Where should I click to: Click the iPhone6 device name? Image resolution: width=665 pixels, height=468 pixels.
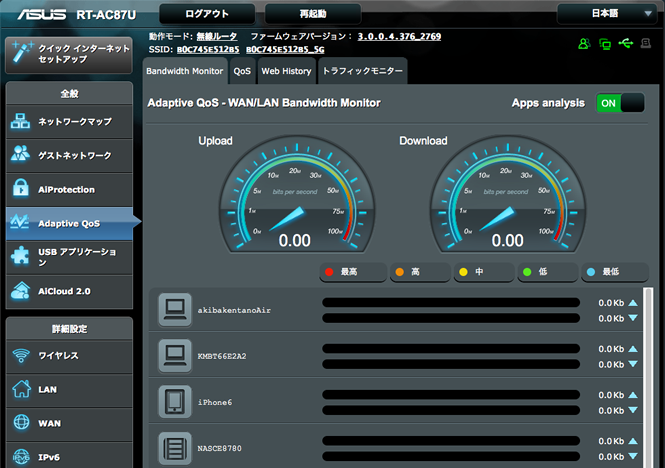(215, 402)
